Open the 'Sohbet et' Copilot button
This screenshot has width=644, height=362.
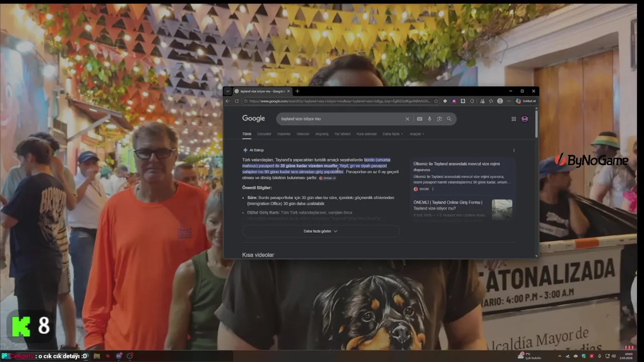click(526, 101)
